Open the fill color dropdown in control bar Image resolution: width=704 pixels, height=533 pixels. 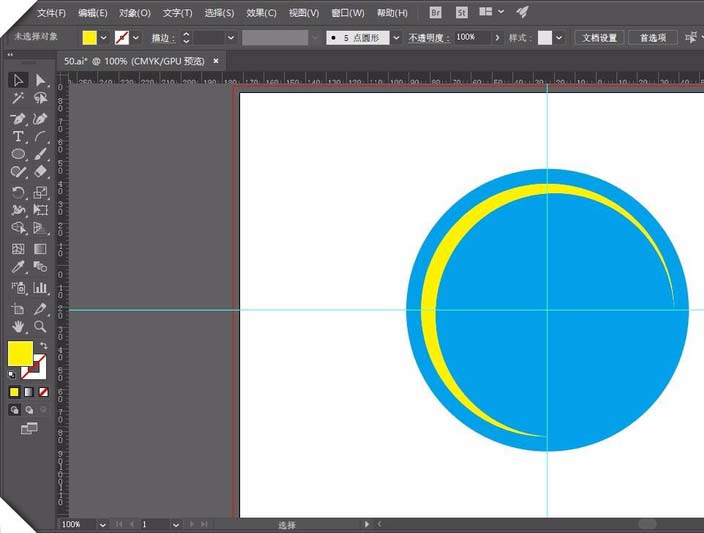(x=104, y=38)
